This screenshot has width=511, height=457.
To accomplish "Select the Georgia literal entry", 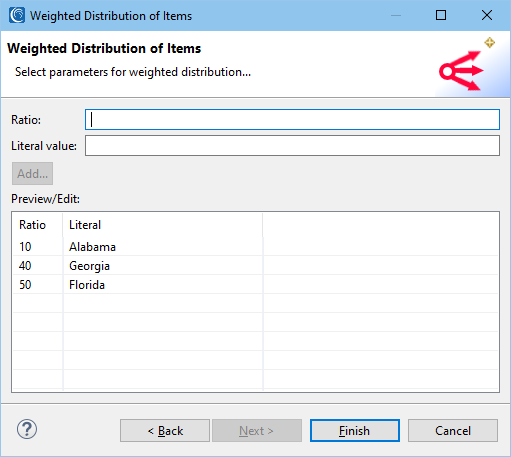I will [x=89, y=266].
